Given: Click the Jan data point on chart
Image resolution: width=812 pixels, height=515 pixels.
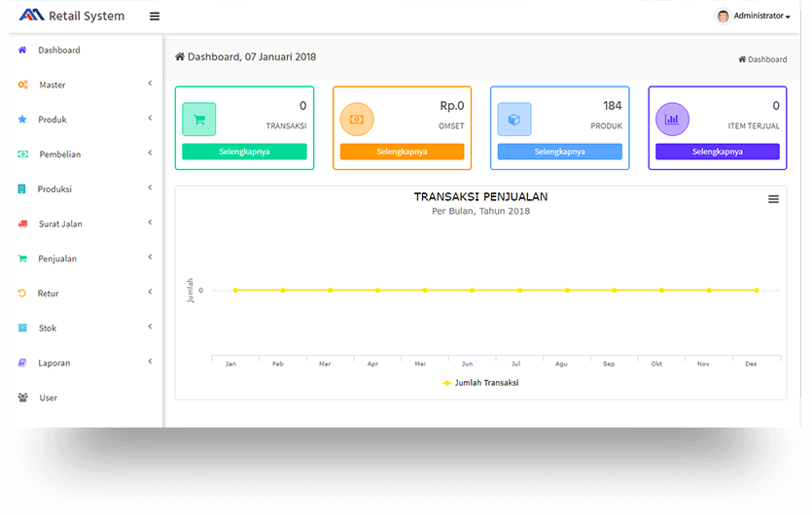Looking at the screenshot, I should click(x=235, y=291).
